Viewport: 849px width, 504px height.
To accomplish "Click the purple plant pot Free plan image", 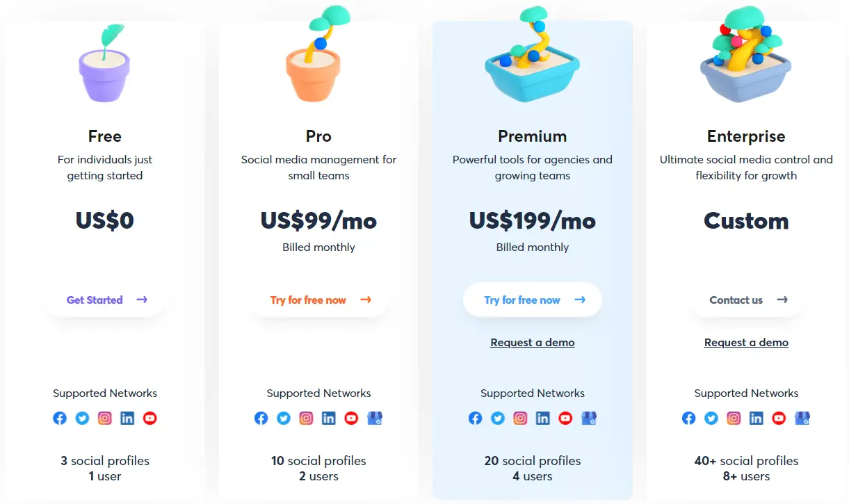I will 104,64.
